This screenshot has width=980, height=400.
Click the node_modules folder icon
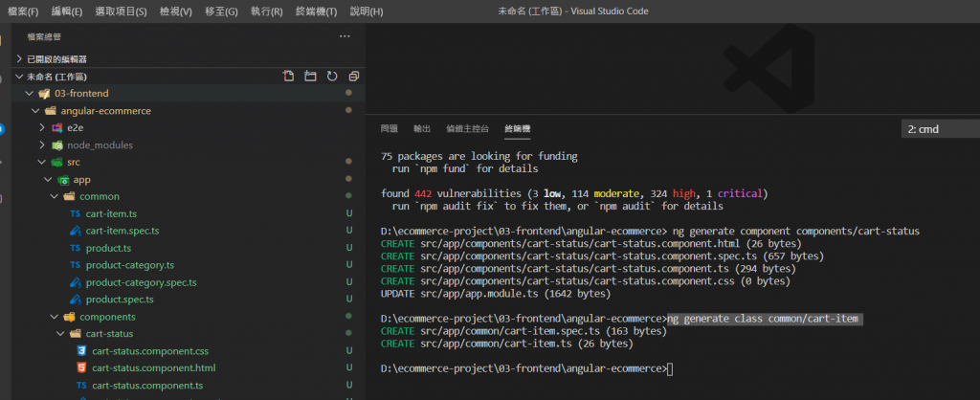coord(56,145)
